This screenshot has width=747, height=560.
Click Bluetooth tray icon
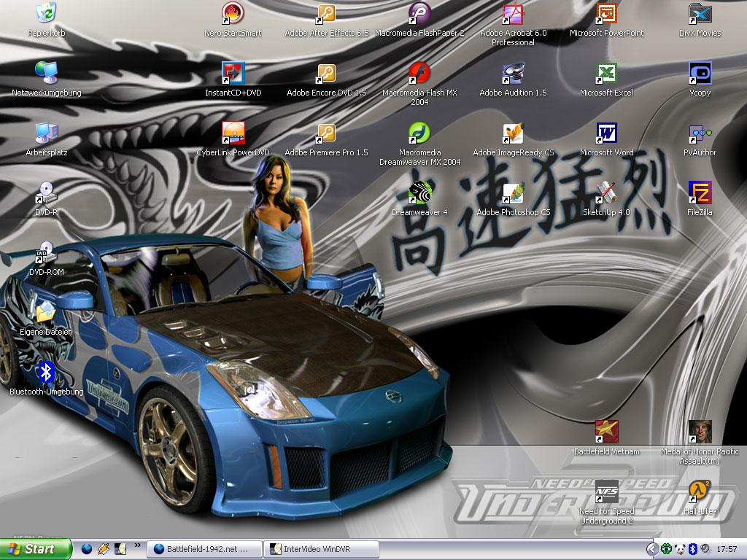[x=693, y=549]
